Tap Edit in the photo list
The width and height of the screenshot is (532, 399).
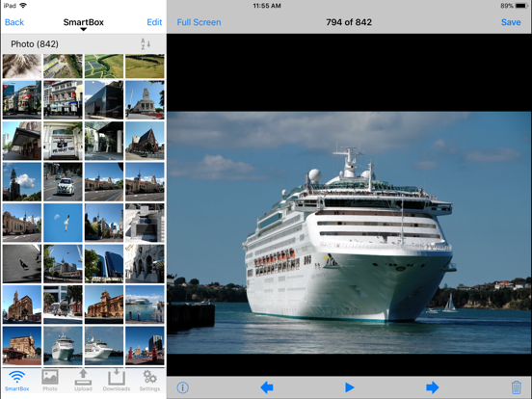[x=154, y=22]
